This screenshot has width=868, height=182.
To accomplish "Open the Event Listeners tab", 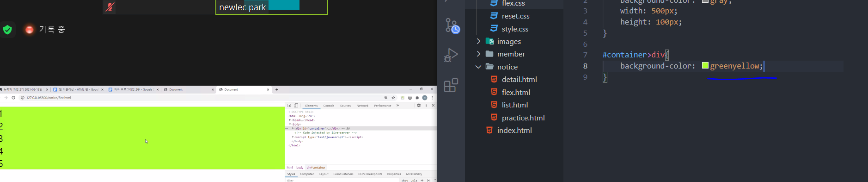I will click(x=343, y=174).
